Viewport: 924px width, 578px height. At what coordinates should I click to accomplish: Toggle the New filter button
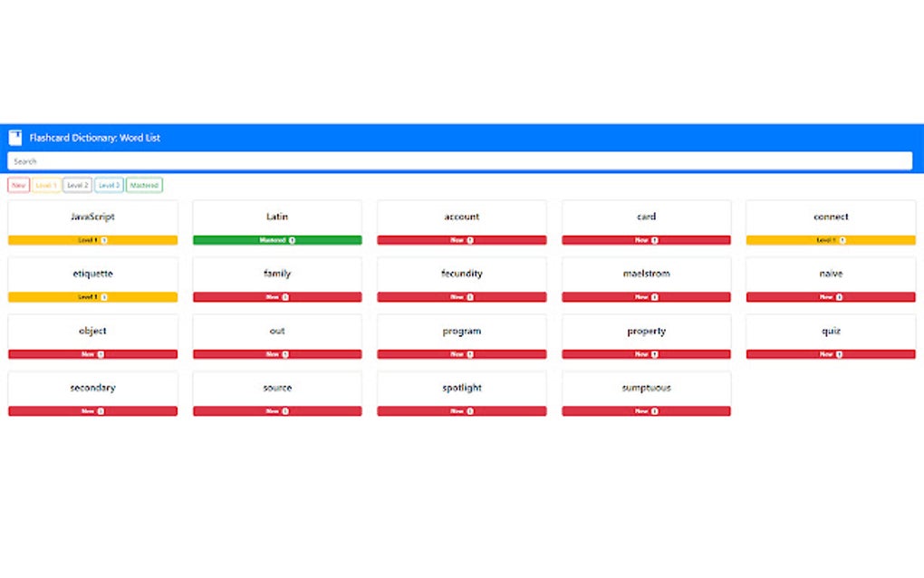tap(19, 185)
